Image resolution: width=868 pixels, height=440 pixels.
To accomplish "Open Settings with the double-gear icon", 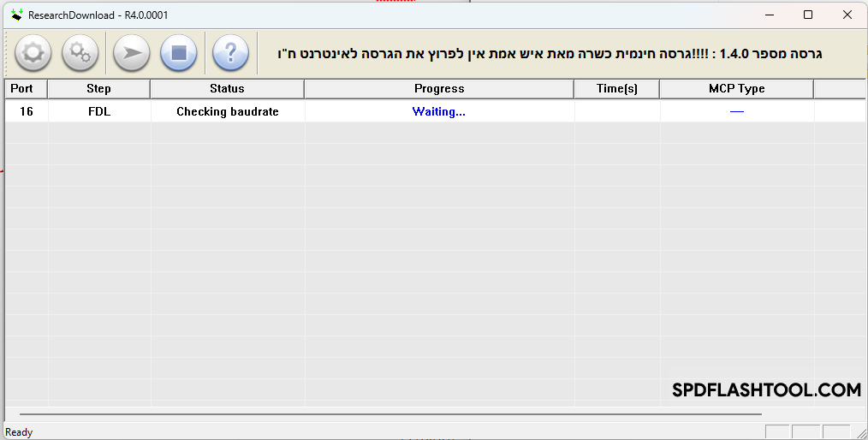I will pyautogui.click(x=80, y=53).
